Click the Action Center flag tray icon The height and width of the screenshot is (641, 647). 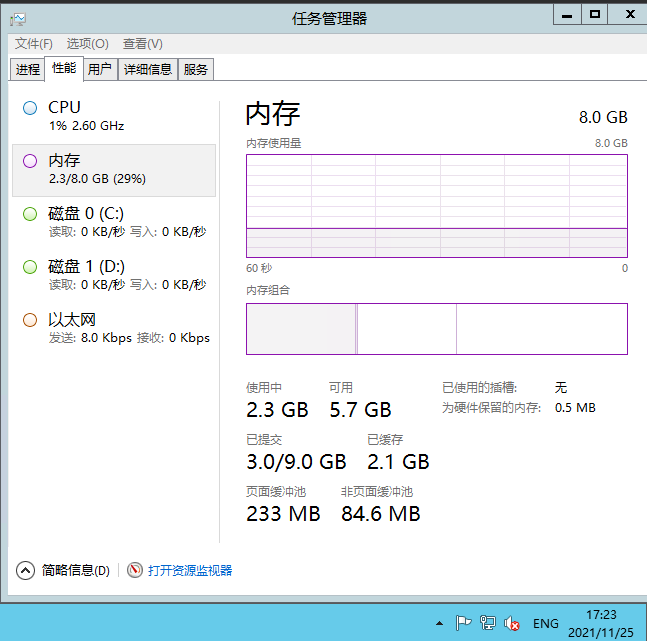[463, 623]
